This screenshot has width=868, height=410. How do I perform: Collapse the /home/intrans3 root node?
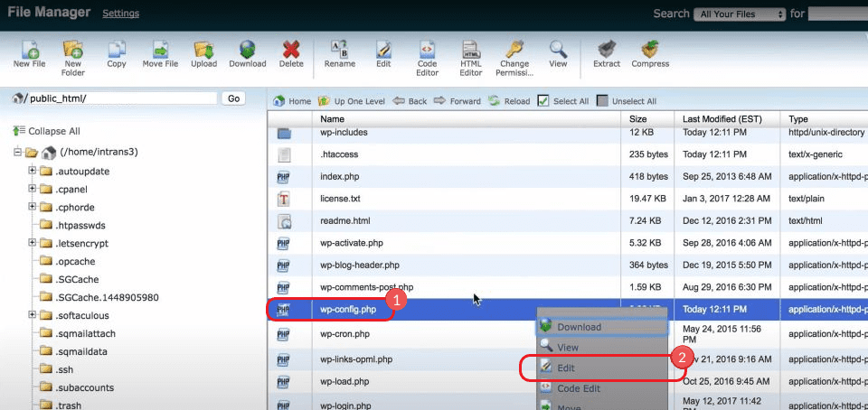(x=17, y=152)
